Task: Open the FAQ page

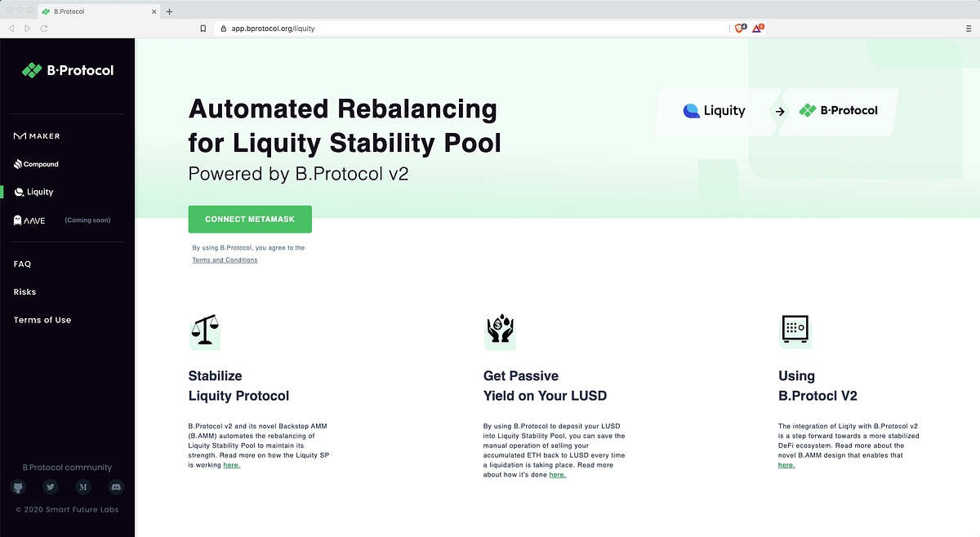Action: tap(22, 264)
